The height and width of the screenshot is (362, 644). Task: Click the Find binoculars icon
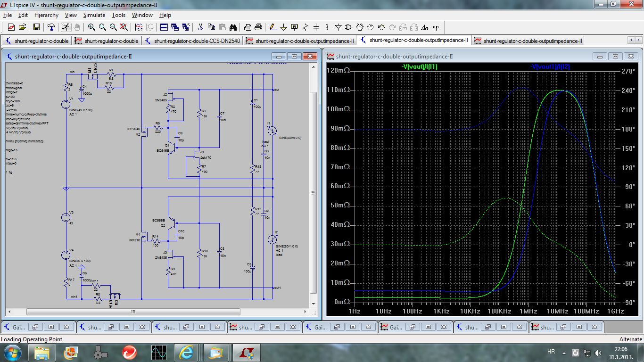[233, 27]
